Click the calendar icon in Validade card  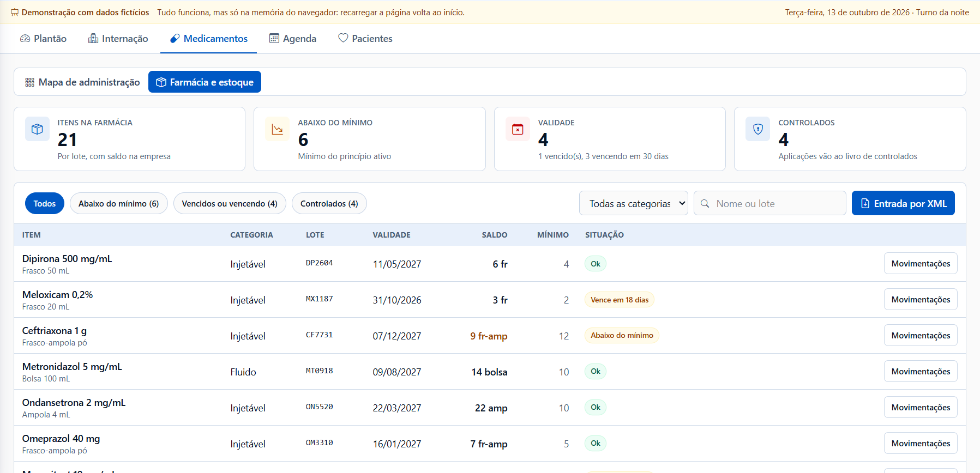tap(518, 129)
